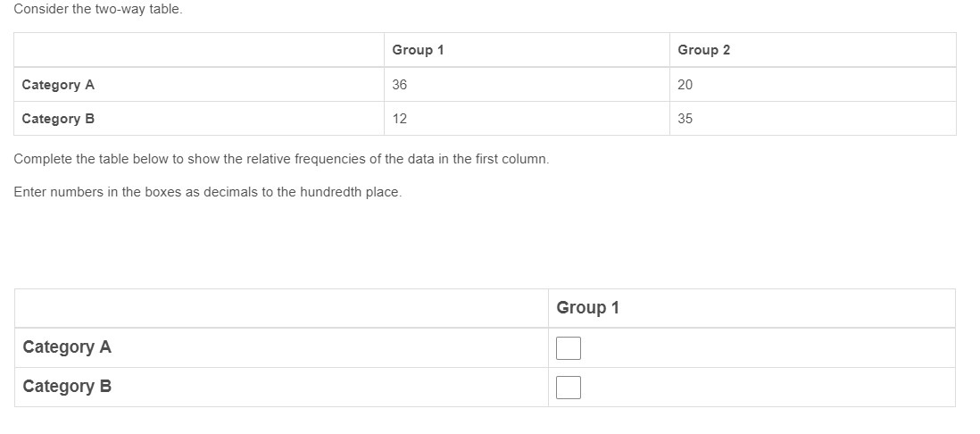
Task: Click the 'Consider the two-way table' sentence
Action: [98, 9]
